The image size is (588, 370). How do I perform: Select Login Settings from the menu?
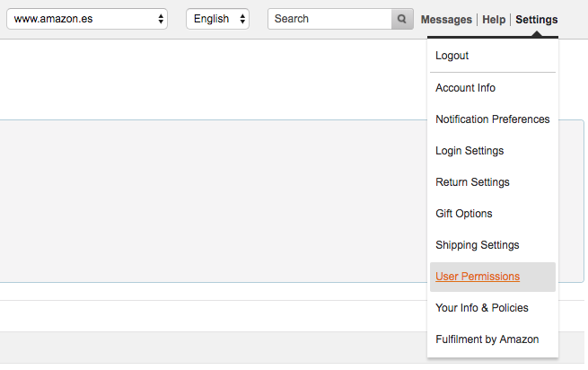[470, 151]
